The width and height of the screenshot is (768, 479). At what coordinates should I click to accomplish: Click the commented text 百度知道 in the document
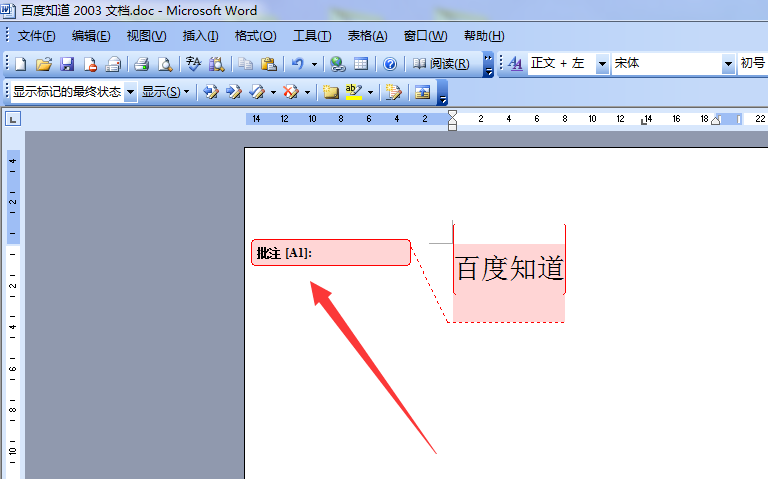(509, 268)
